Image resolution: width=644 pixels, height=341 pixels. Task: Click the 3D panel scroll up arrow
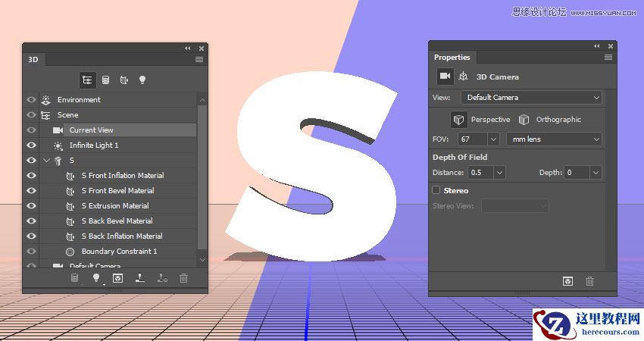202,100
